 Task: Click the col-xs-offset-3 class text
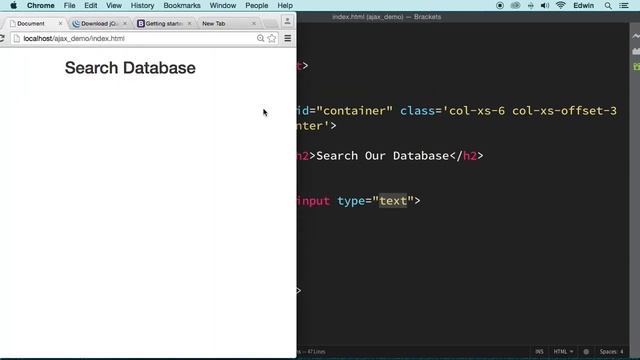click(564, 111)
